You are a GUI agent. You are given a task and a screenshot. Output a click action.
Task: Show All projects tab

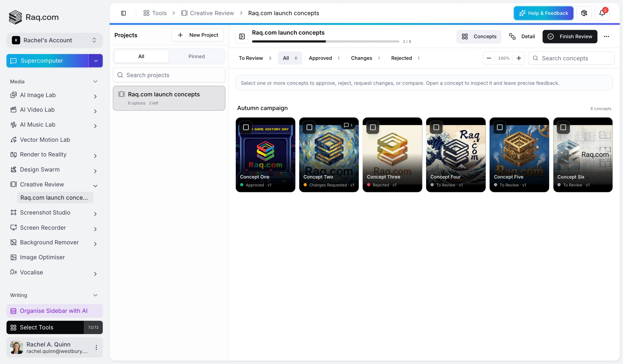141,56
